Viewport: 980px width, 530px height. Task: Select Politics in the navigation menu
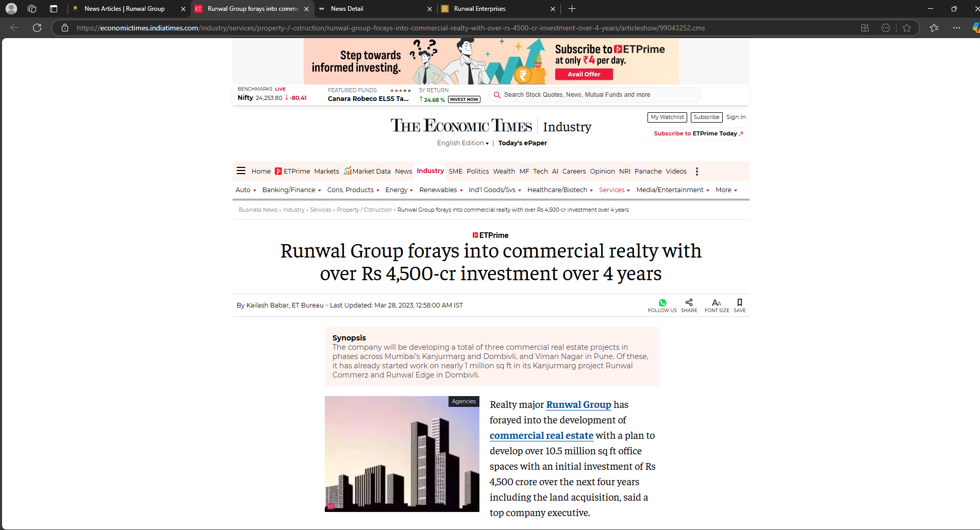(477, 171)
